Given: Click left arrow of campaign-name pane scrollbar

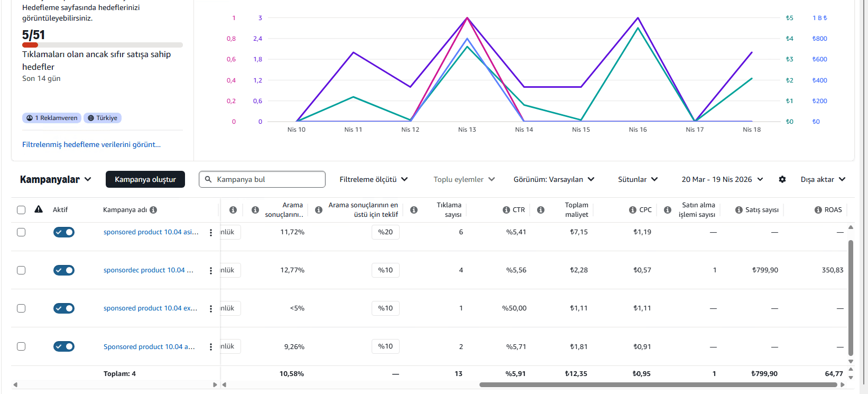Looking at the screenshot, I should pyautogui.click(x=15, y=384).
